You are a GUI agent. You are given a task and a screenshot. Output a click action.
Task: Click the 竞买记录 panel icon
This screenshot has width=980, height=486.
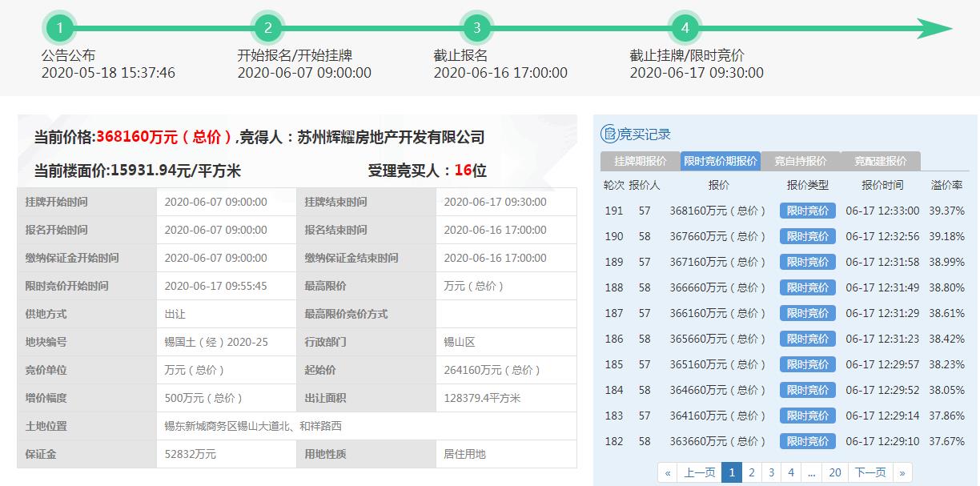pyautogui.click(x=608, y=134)
